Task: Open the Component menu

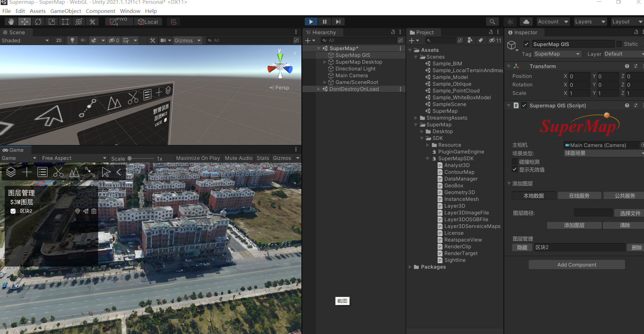Action: [100, 11]
